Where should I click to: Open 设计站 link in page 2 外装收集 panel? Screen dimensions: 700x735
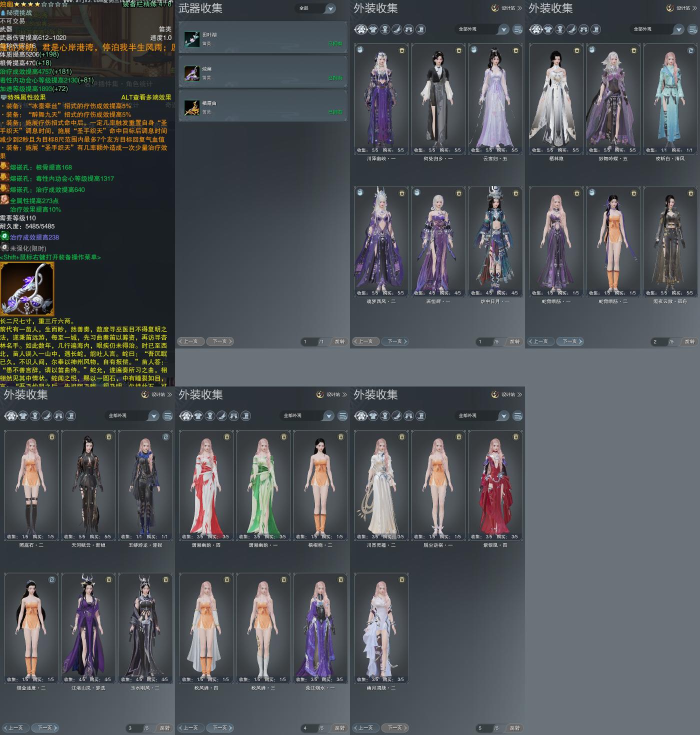pos(682,8)
